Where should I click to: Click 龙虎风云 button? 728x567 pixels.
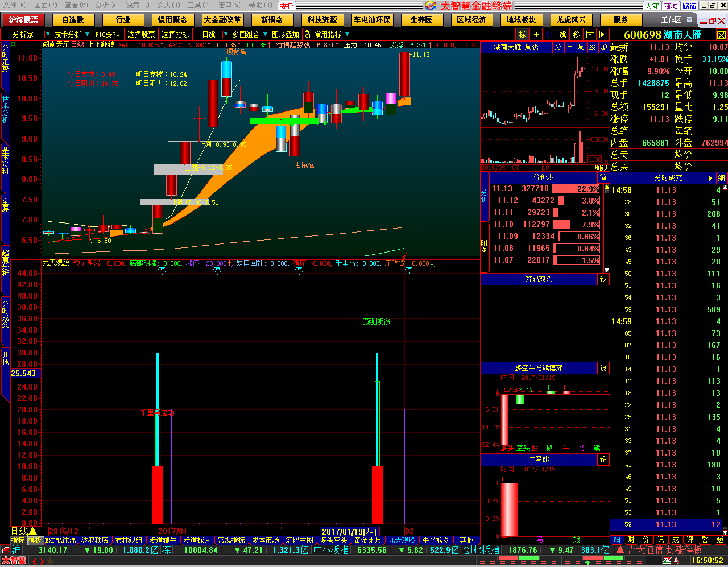click(572, 20)
